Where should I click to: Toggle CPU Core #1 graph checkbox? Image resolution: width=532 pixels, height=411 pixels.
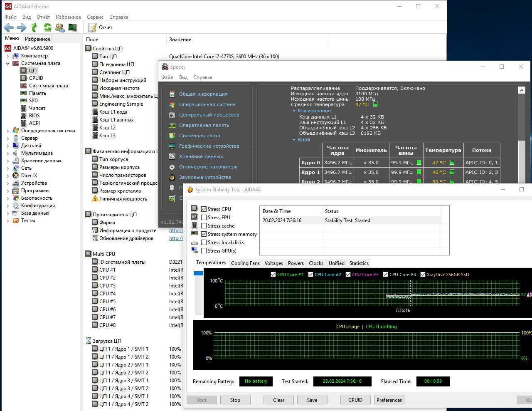(x=273, y=275)
